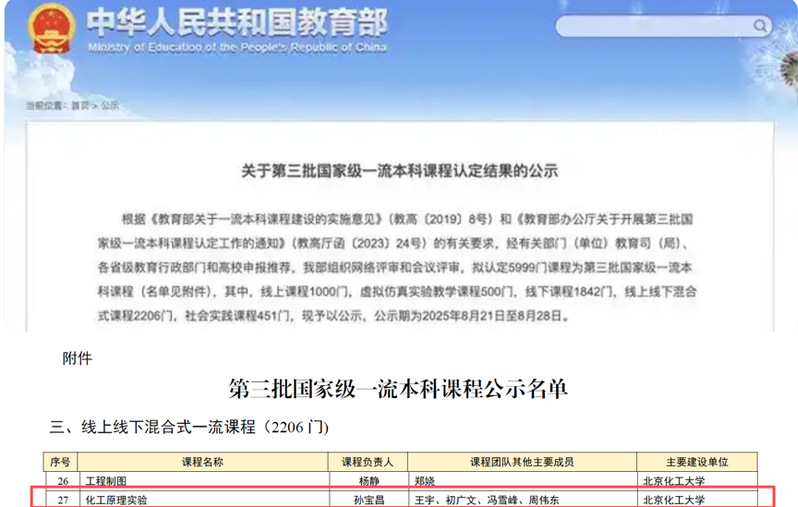Select the 序号 column header
Viewport: 798px width, 507px height.
click(60, 463)
